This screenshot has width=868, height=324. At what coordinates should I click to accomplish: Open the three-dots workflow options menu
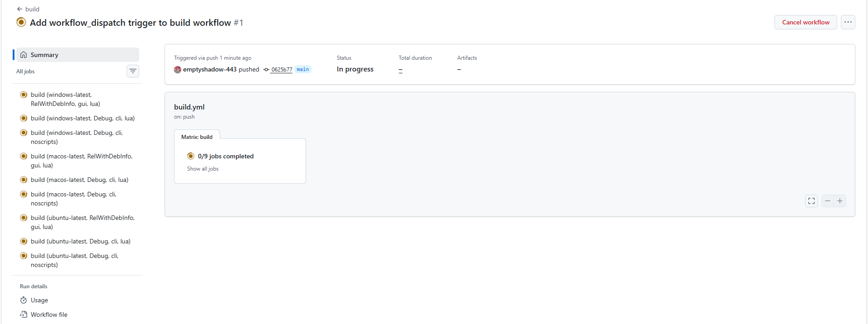(848, 22)
